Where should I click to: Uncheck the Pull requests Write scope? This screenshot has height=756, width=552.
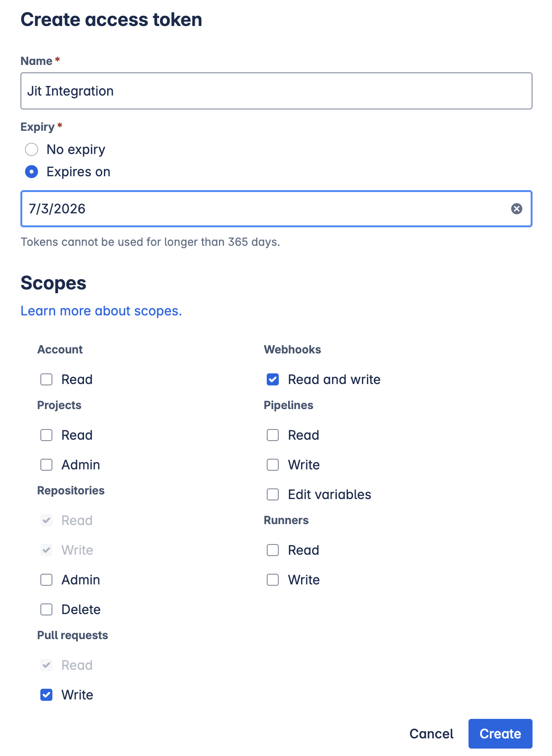46,695
